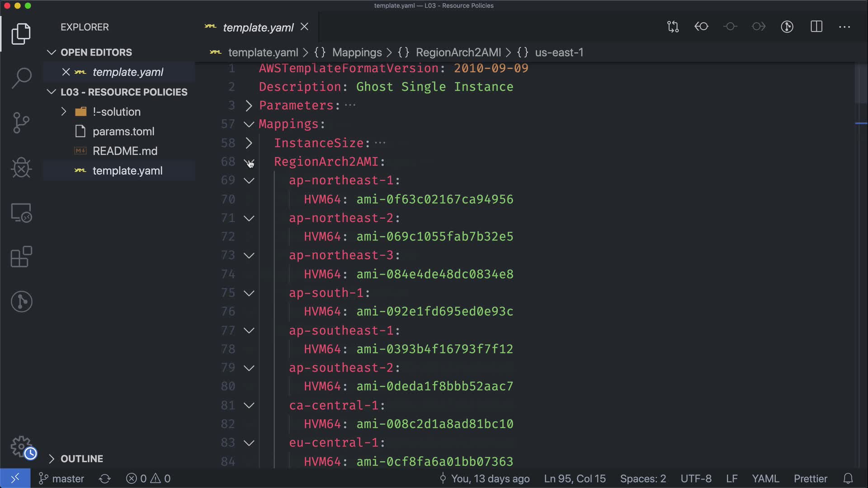Collapse the Mappings section in editor
The image size is (868, 488).
(249, 124)
